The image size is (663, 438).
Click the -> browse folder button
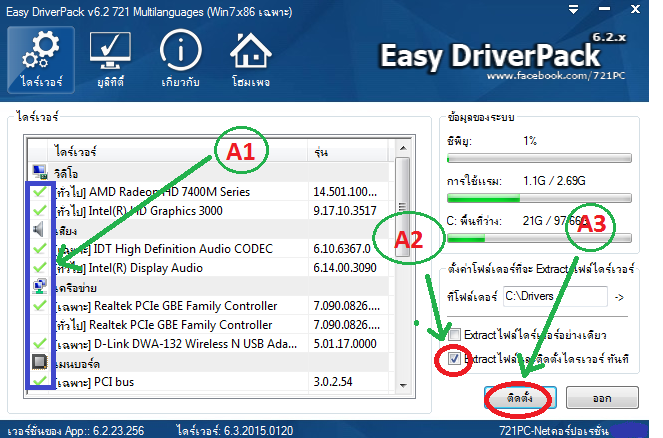[x=619, y=297]
